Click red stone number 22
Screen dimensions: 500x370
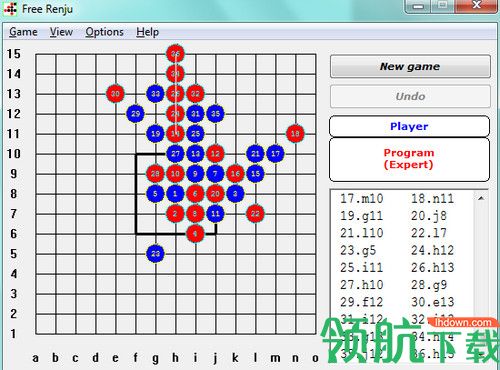[255, 214]
